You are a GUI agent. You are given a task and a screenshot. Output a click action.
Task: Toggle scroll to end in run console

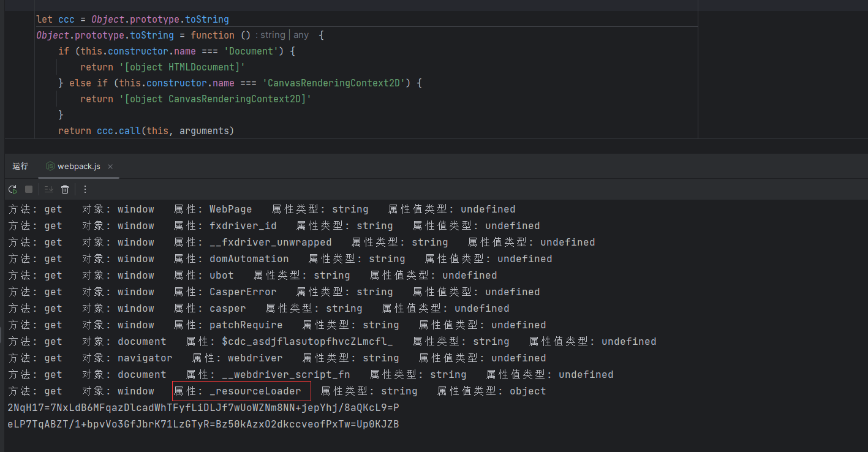click(x=48, y=190)
